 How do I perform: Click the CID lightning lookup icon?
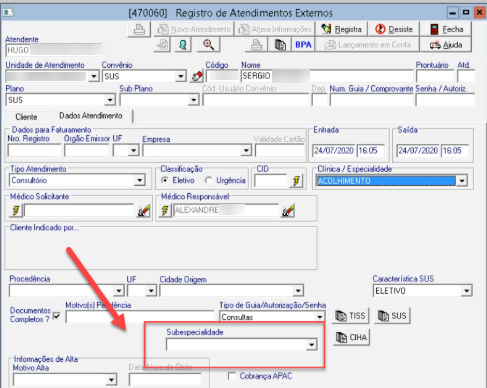296,181
